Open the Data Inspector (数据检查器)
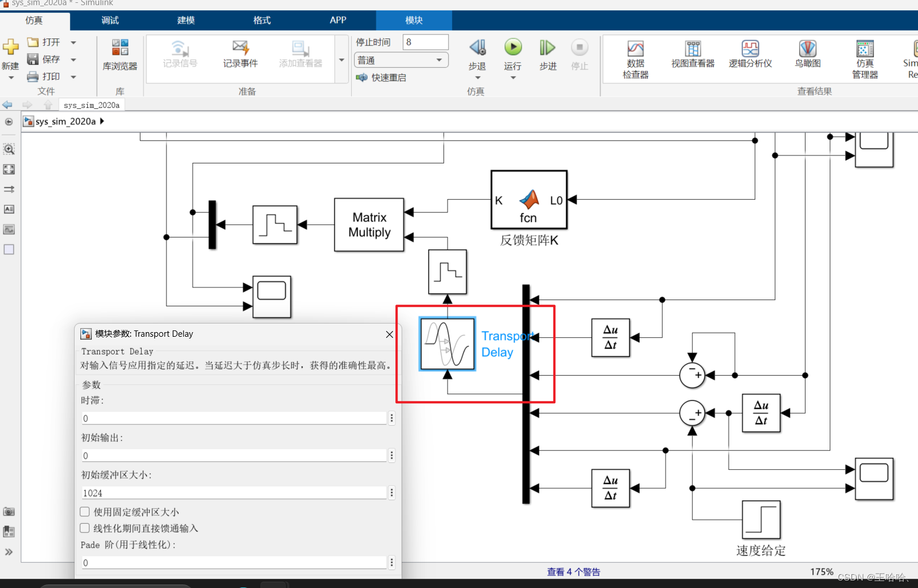Viewport: 918px width, 588px height. 636,60
